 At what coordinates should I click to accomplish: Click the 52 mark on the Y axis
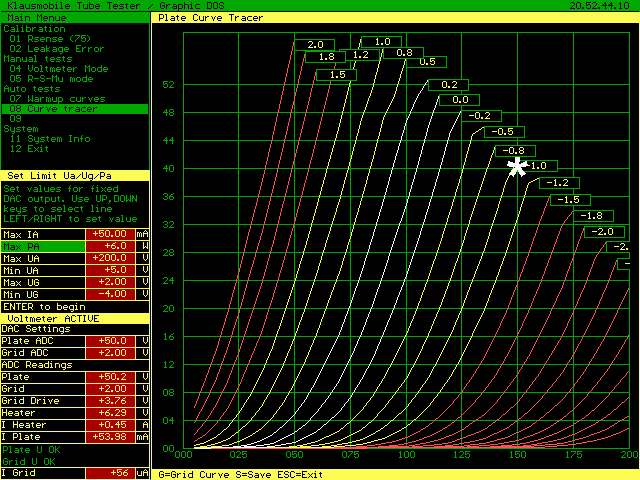coord(169,85)
